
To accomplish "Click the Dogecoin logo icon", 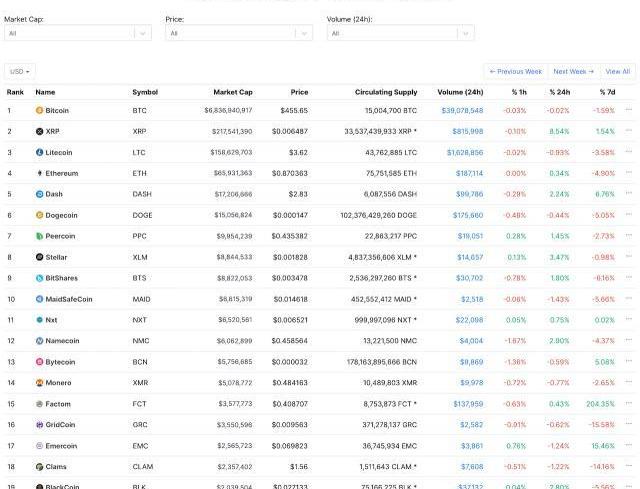I will (40, 215).
